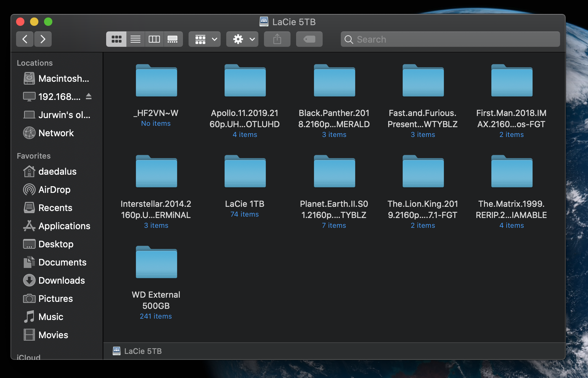588x378 pixels.
Task: Click the 'WD External 500GB' folder name
Action: [x=156, y=300]
